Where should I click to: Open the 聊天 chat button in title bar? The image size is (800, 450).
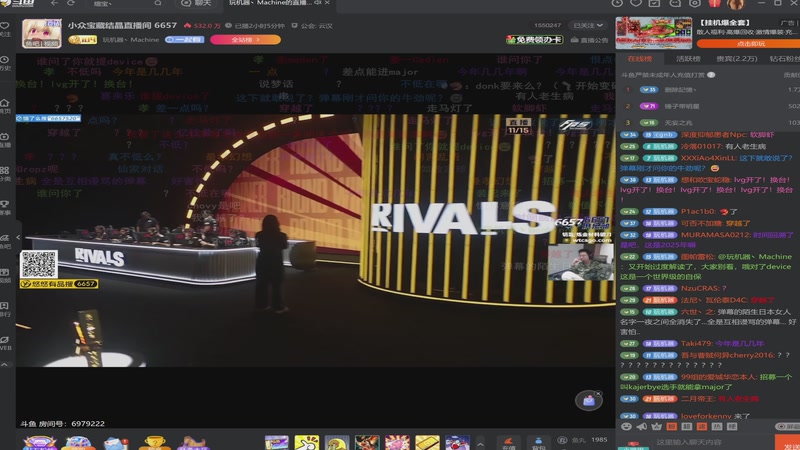[196, 3]
